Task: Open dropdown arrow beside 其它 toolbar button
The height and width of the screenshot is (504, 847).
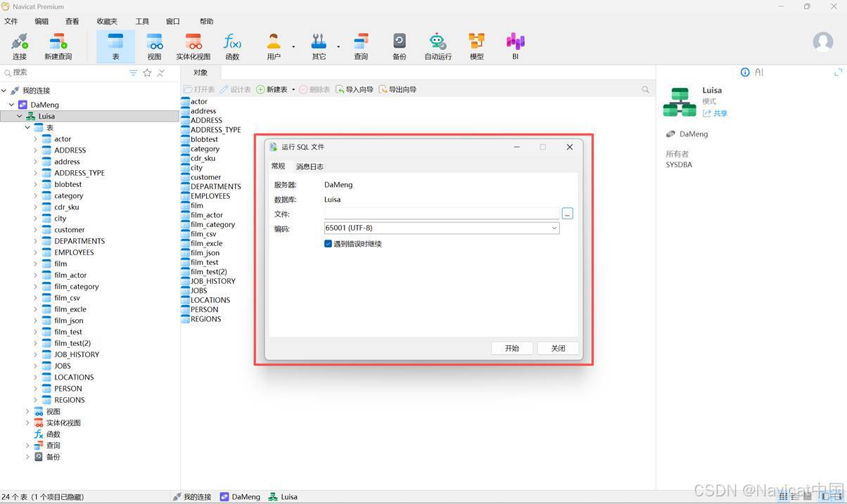Action: click(x=338, y=47)
